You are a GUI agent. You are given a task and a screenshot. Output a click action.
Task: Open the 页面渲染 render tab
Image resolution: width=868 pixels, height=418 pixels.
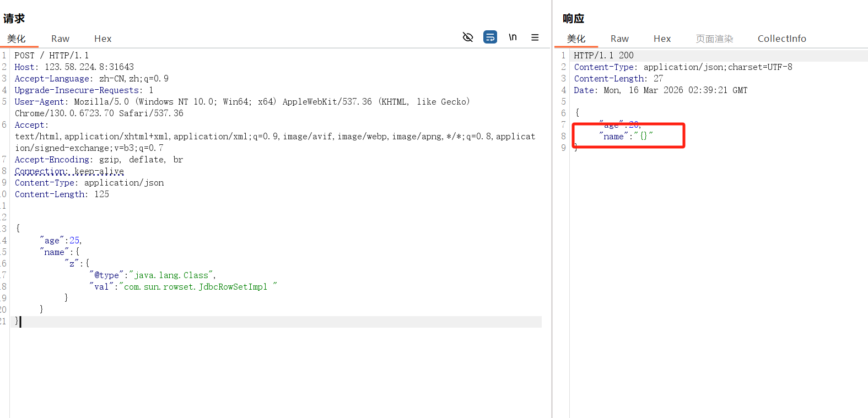tap(714, 39)
